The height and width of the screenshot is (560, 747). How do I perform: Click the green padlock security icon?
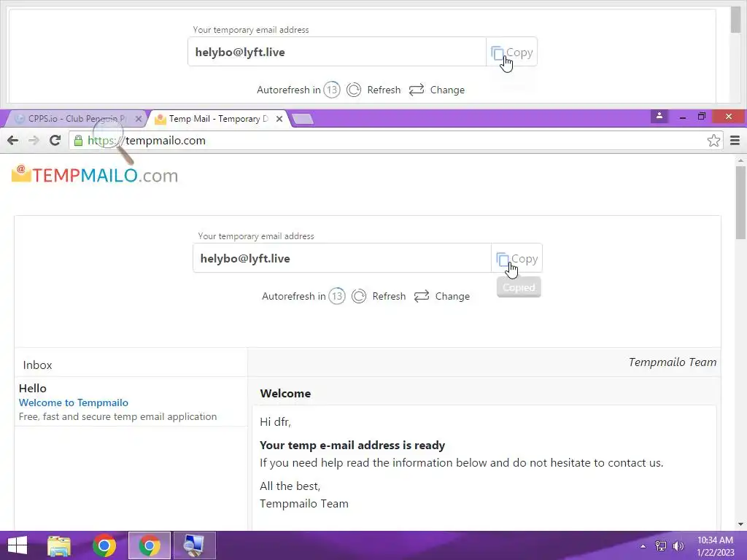[x=79, y=141]
